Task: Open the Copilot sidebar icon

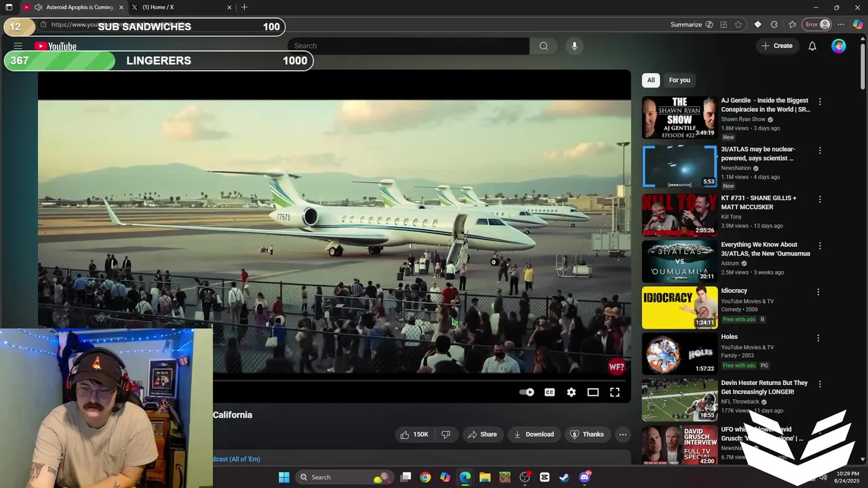Action: pyautogui.click(x=857, y=24)
